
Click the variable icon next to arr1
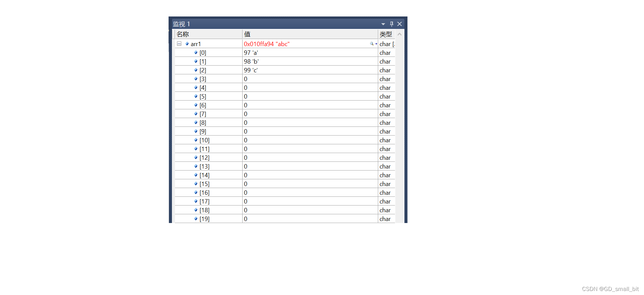point(187,44)
